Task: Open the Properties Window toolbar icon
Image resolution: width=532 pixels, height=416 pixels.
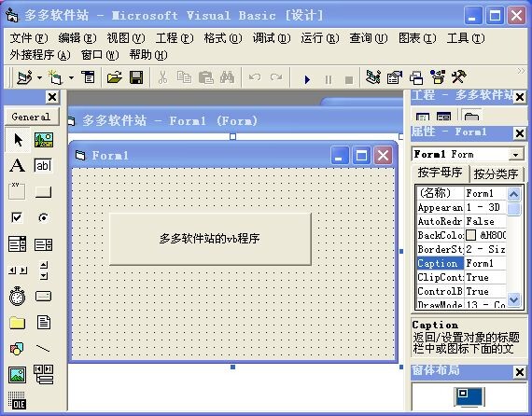Action: tap(395, 77)
